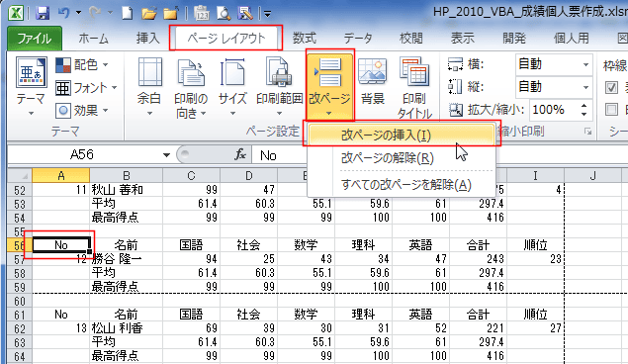Switch to the 数式 ribbon tab
Viewport: 628px width, 364px height.
(304, 39)
